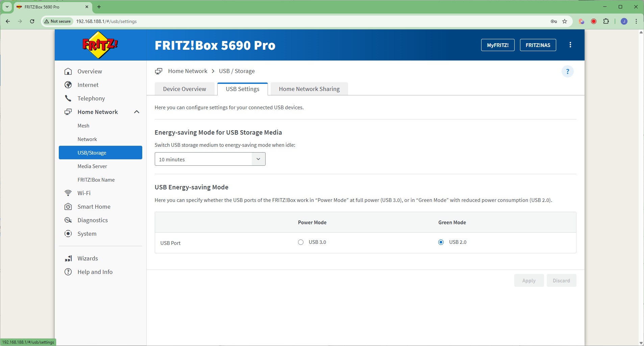This screenshot has height=346, width=644.
Task: Click the colorful extension icon beside the star
Action: point(581,21)
